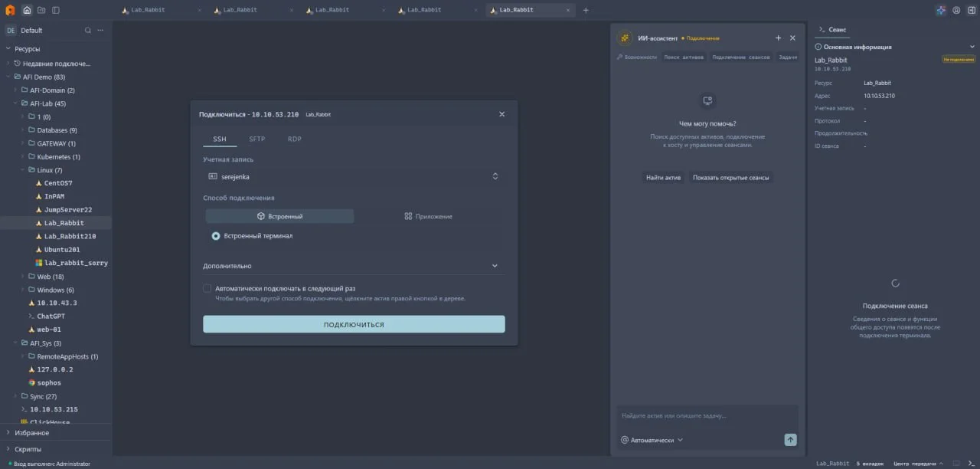Close the connect dialog with X
This screenshot has width=980, height=469.
point(501,114)
